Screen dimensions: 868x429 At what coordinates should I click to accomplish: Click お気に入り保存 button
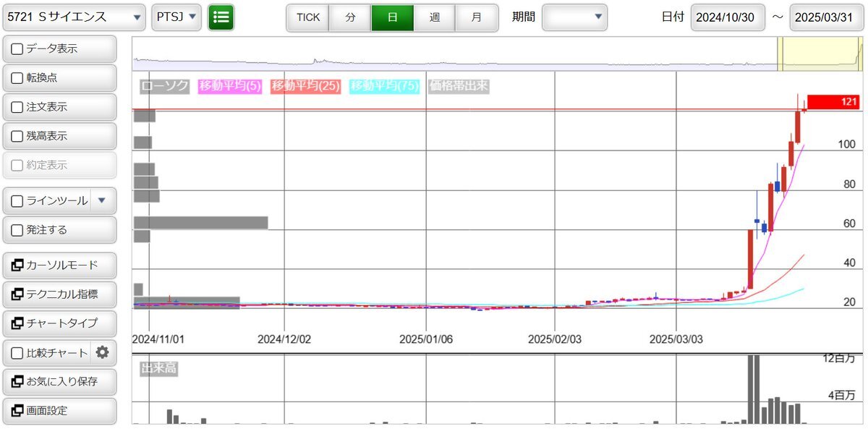point(59,381)
